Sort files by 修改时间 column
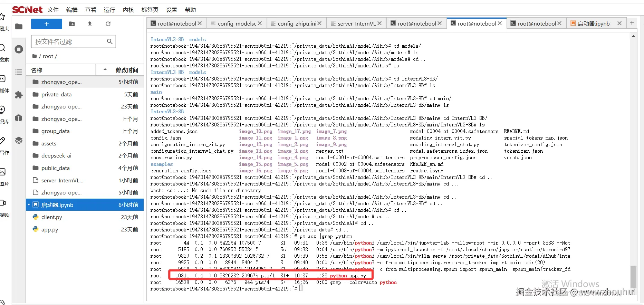This screenshot has width=644, height=305. coord(127,70)
